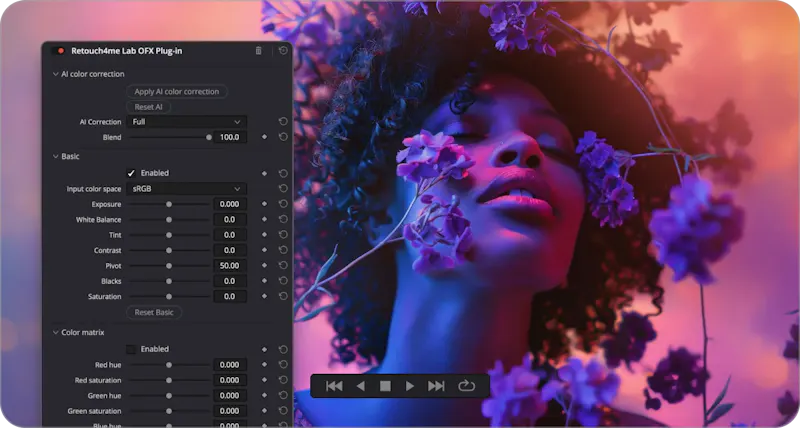
Task: Adjust the Red hue slider
Action: pos(169,365)
